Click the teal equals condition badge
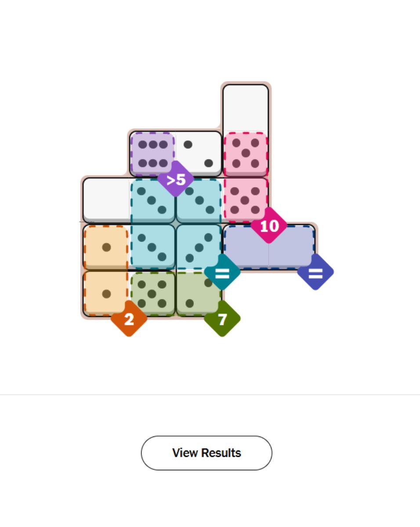420x527 pixels. [222, 273]
